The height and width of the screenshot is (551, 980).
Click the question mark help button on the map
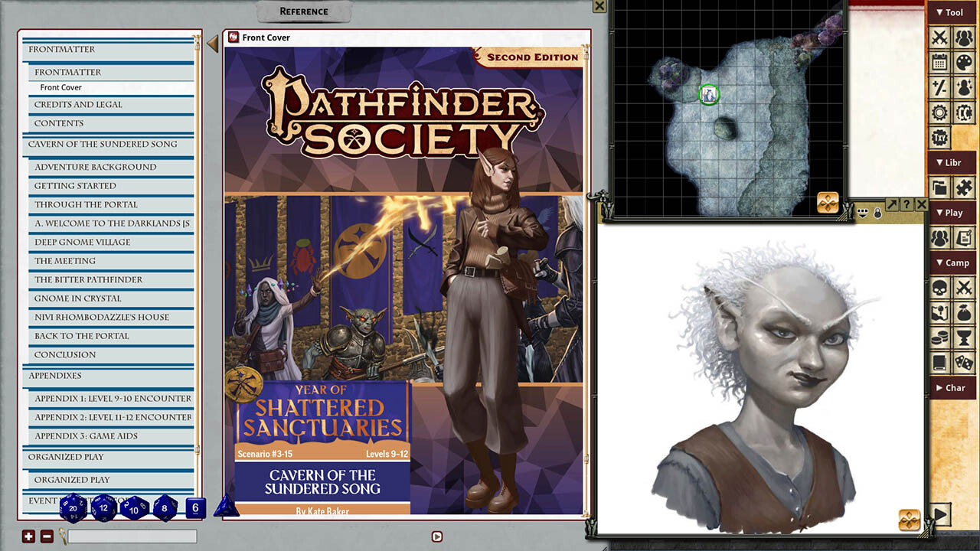[908, 204]
